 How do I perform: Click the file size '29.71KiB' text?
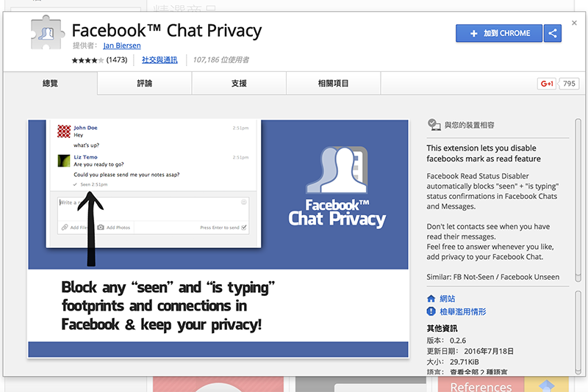(465, 362)
